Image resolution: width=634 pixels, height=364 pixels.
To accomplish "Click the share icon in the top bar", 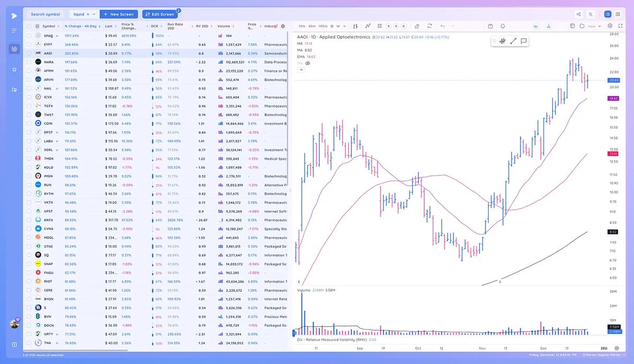I will click(579, 14).
